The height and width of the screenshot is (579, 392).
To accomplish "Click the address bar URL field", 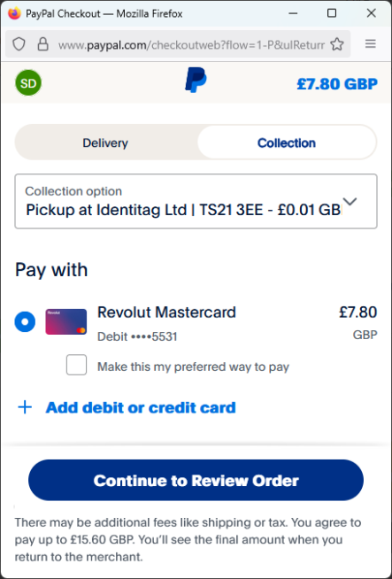I will (191, 45).
